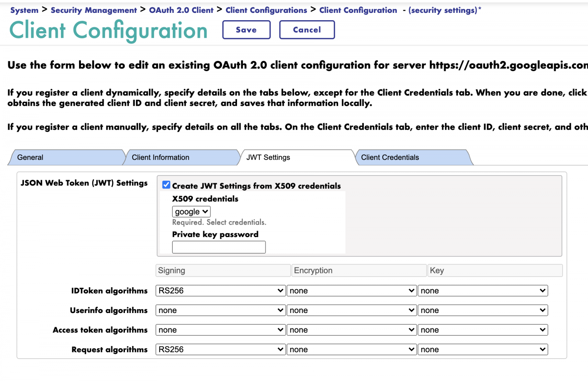The width and height of the screenshot is (588, 381).
Task: Select the JWT Settings tab
Action: (297, 157)
